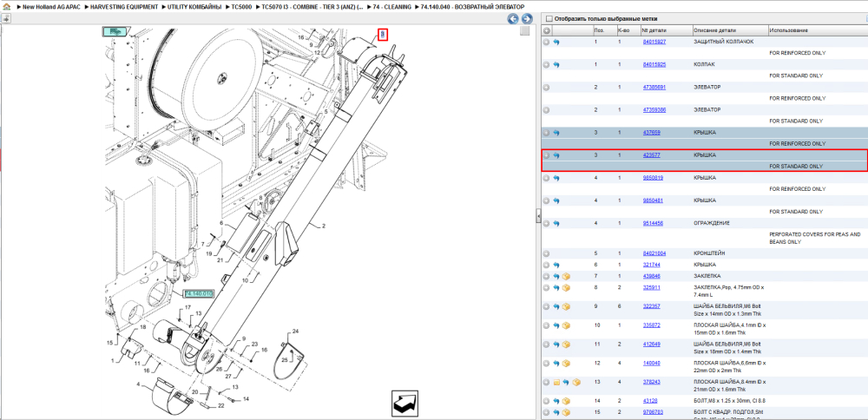Add part 84015927 with its plus icon
This screenshot has width=868, height=420.
(546, 42)
